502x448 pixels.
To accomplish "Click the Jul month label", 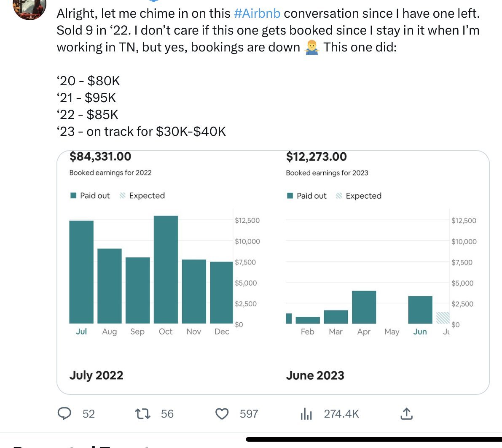I will pyautogui.click(x=81, y=332).
